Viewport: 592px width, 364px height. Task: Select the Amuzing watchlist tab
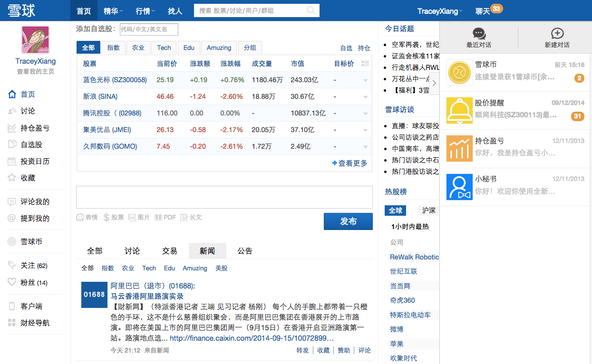coord(219,48)
